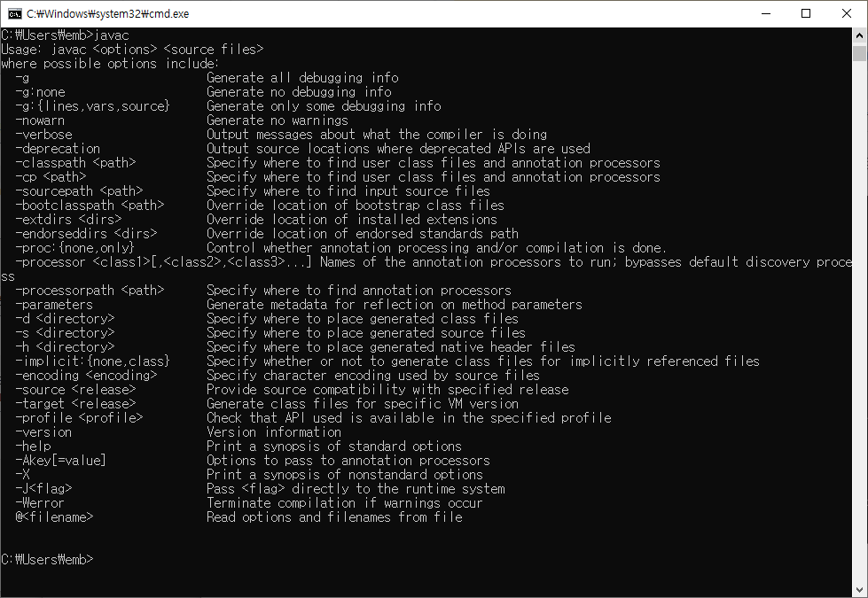Click 'Specify where to find input source files'
The height and width of the screenshot is (598, 868).
coord(348,191)
